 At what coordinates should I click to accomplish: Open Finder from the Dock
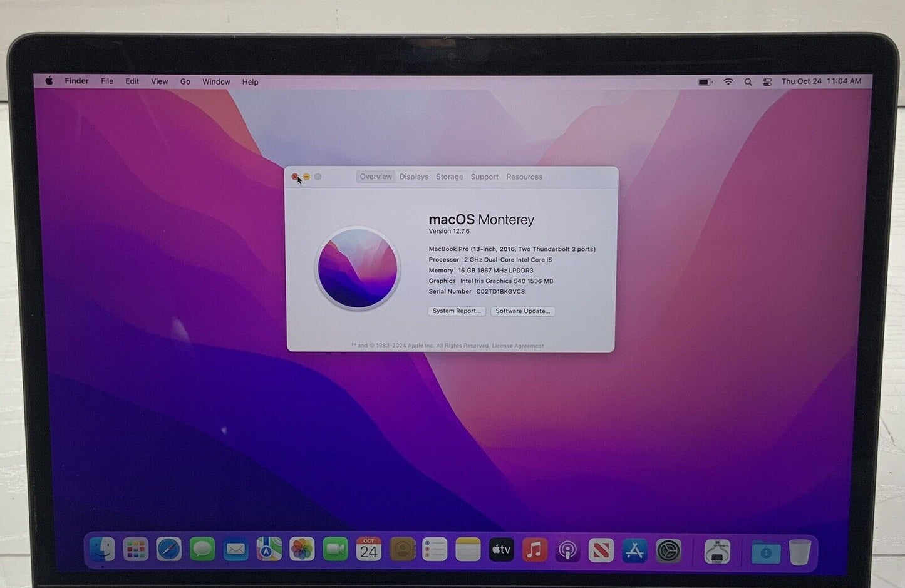pyautogui.click(x=103, y=550)
